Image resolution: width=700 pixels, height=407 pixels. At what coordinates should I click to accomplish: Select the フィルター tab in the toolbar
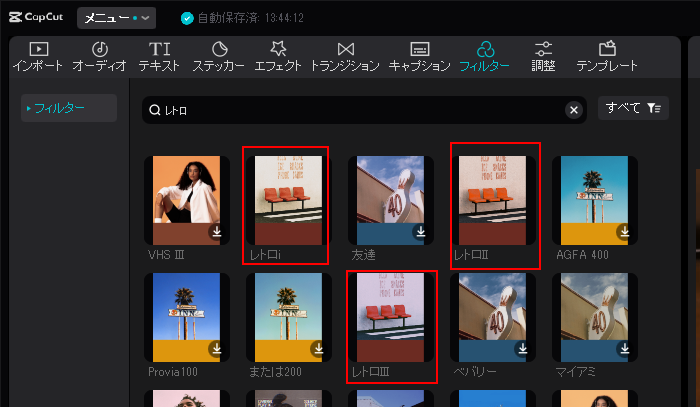pyautogui.click(x=485, y=56)
